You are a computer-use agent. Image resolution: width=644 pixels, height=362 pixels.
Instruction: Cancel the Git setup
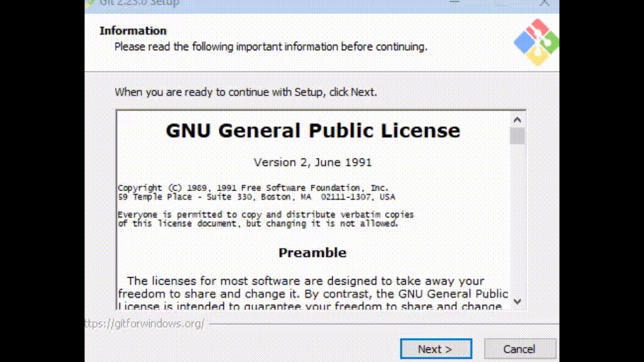click(x=519, y=349)
